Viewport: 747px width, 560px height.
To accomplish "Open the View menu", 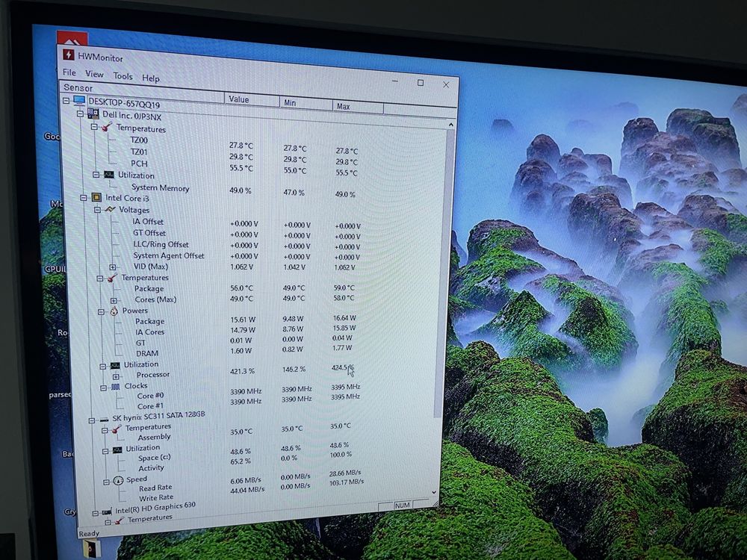I will tap(94, 74).
